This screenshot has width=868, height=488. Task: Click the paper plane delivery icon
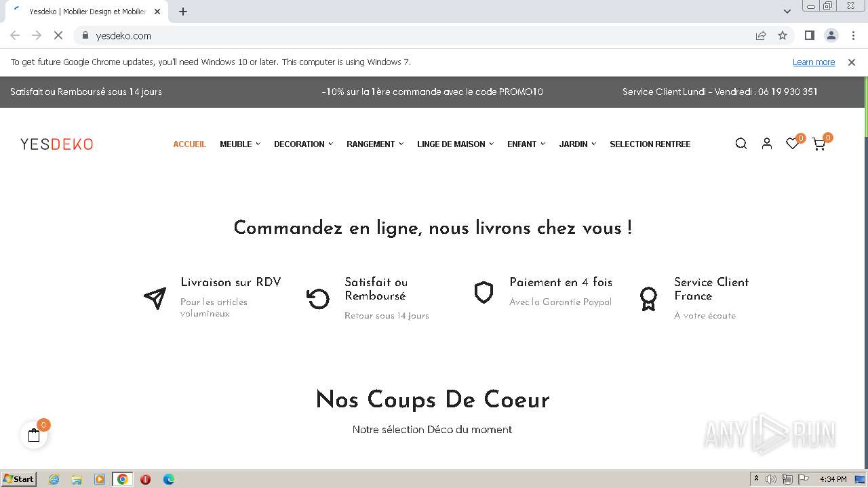tap(155, 298)
